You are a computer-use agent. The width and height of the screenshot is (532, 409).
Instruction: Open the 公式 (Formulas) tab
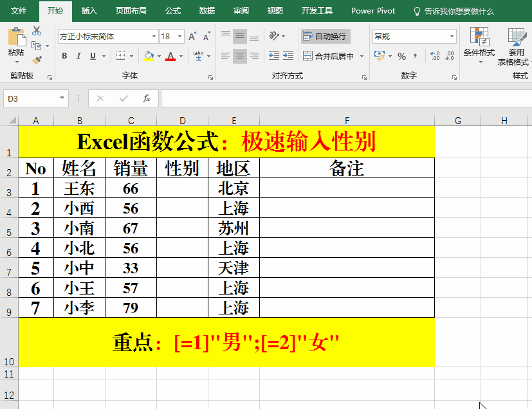(172, 11)
